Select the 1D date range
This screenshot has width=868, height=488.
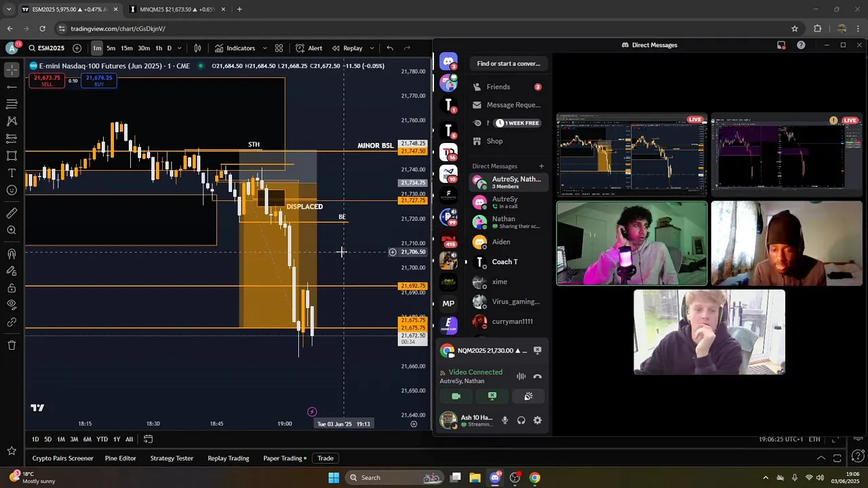35,439
